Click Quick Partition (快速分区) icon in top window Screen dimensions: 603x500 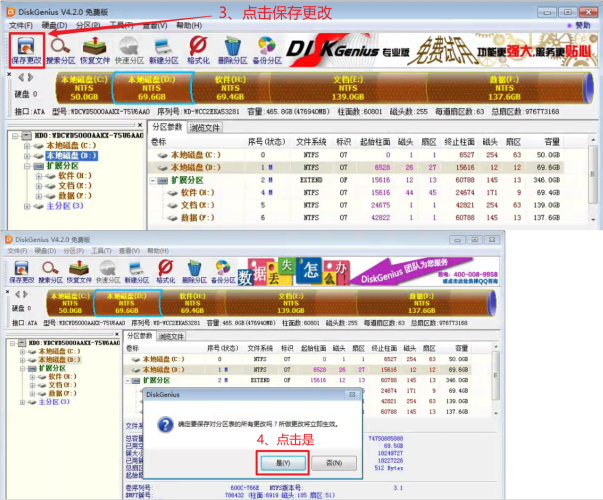click(x=129, y=50)
